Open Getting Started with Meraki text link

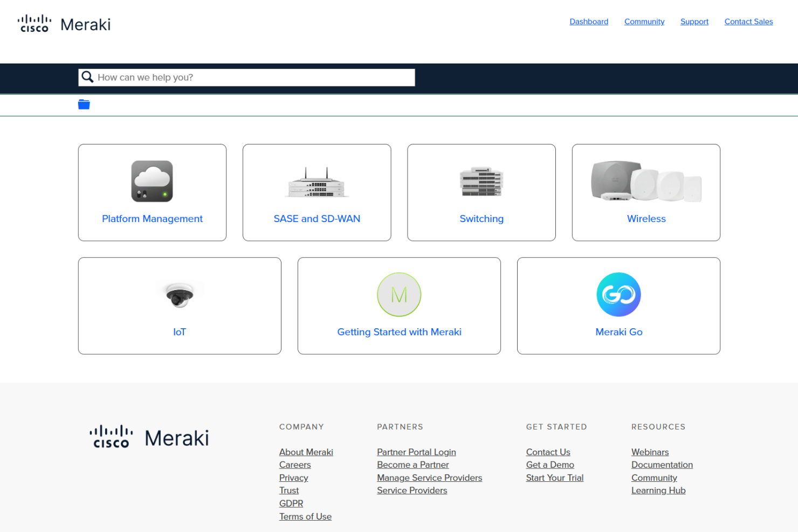tap(399, 332)
